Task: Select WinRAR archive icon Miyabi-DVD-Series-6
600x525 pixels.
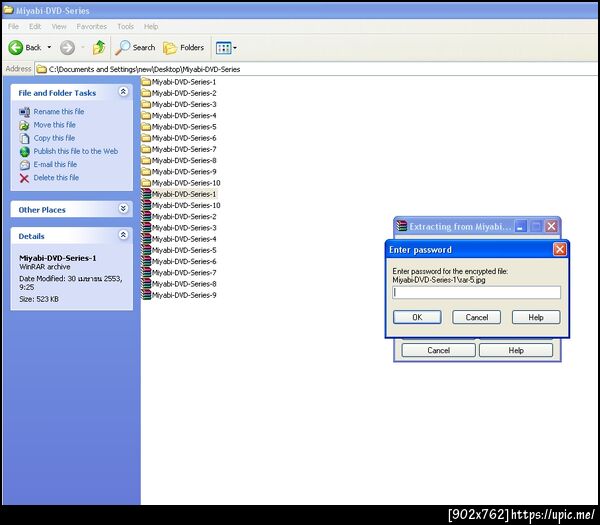Action: pos(146,261)
